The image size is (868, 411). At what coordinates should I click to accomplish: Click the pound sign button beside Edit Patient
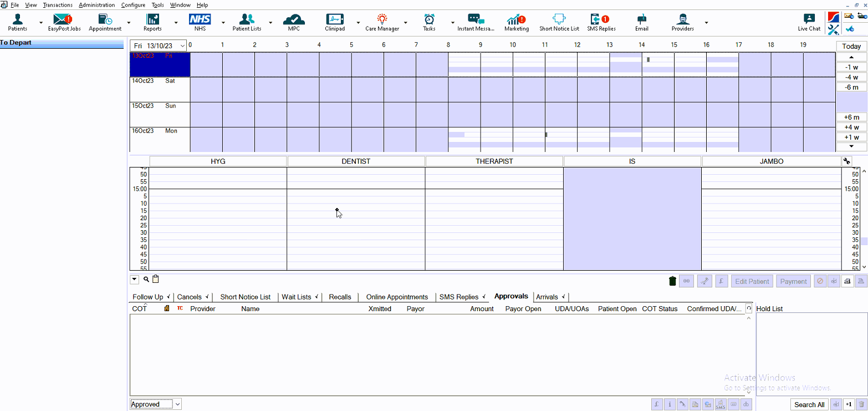721,281
